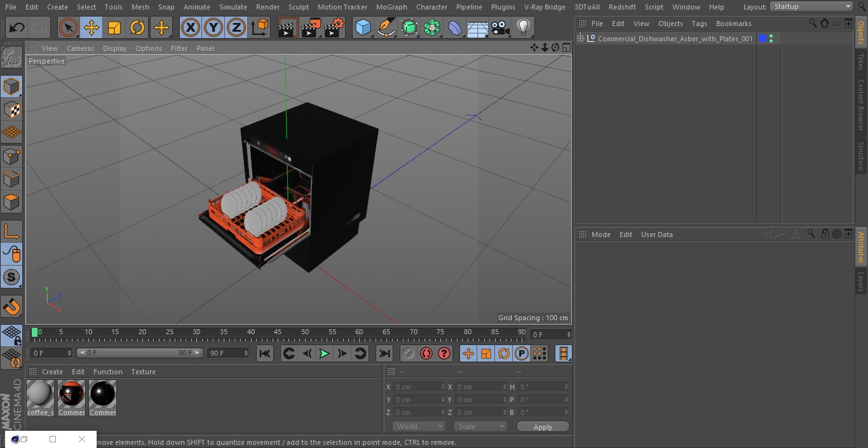Switch to Model mode
The height and width of the screenshot is (448, 868).
(11, 86)
